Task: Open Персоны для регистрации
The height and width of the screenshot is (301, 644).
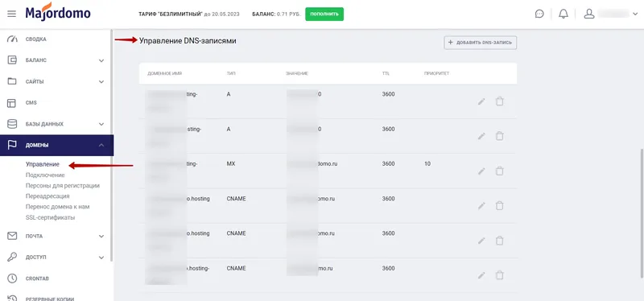Action: click(63, 186)
